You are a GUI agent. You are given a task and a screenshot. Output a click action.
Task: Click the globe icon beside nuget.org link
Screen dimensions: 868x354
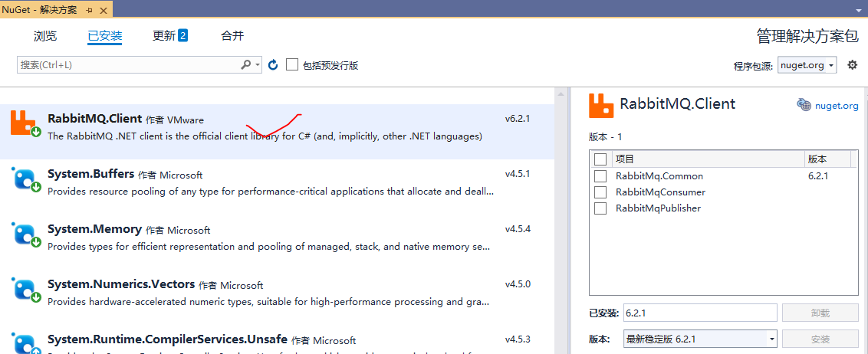tap(804, 104)
